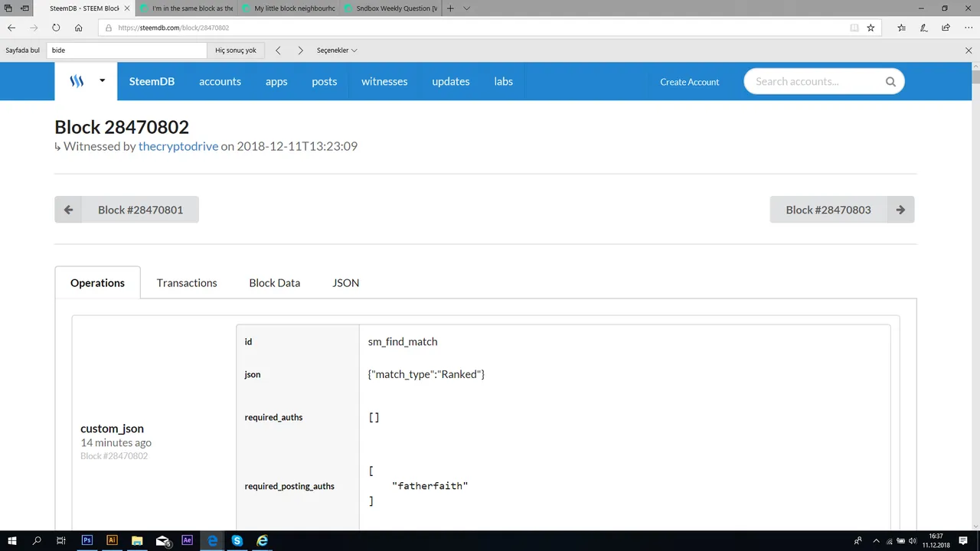Open Skype from taskbar
This screenshot has height=551, width=980.
coord(237,540)
